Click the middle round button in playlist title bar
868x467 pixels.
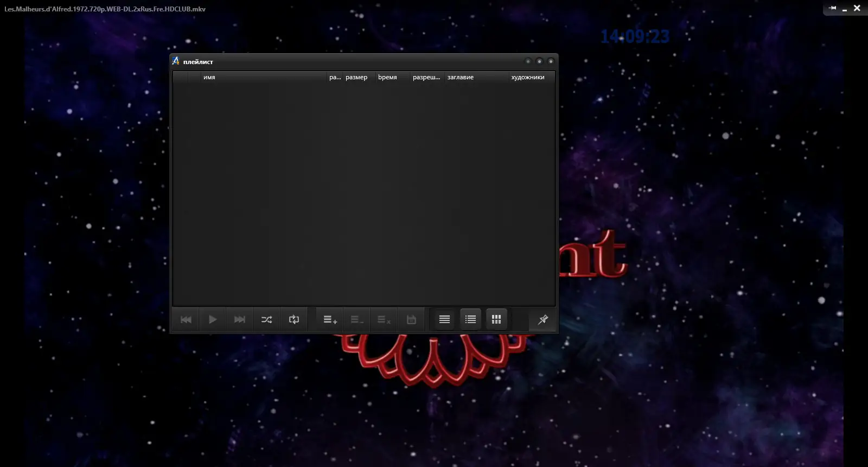(x=539, y=61)
